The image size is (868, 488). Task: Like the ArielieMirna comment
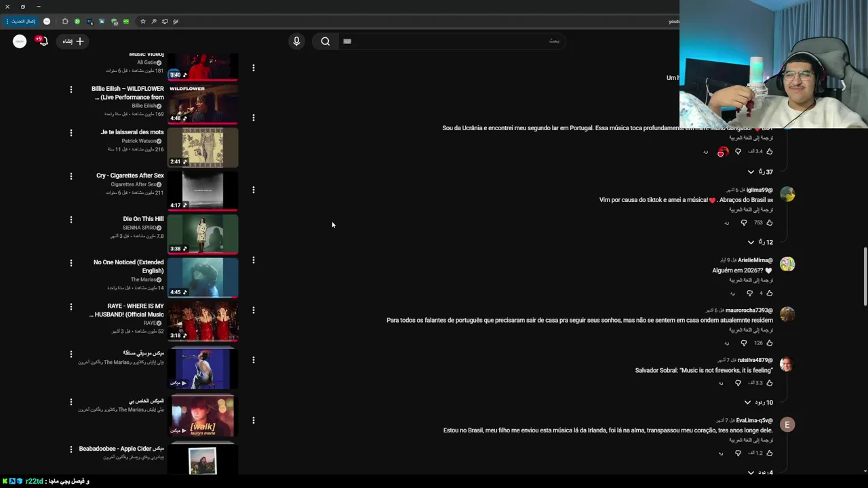769,293
